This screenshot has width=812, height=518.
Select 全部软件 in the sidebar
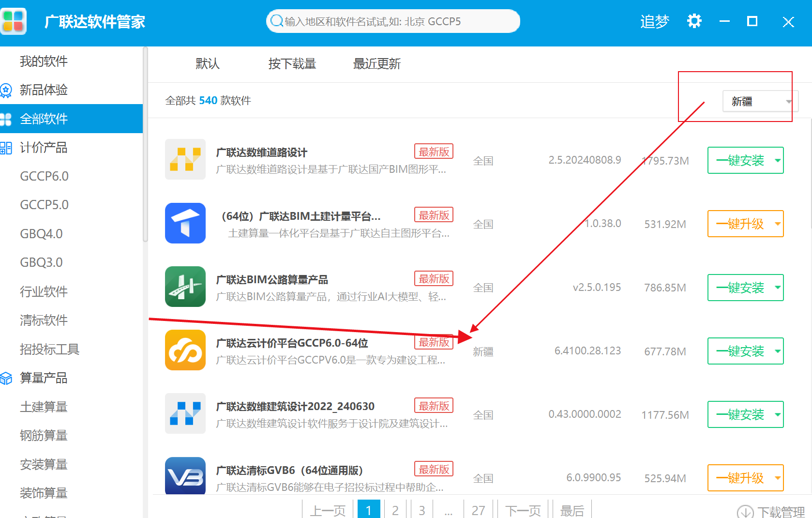71,119
